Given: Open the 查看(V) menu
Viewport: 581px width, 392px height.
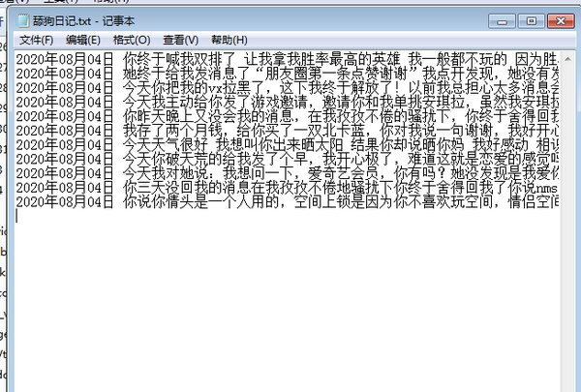Looking at the screenshot, I should [x=180, y=40].
